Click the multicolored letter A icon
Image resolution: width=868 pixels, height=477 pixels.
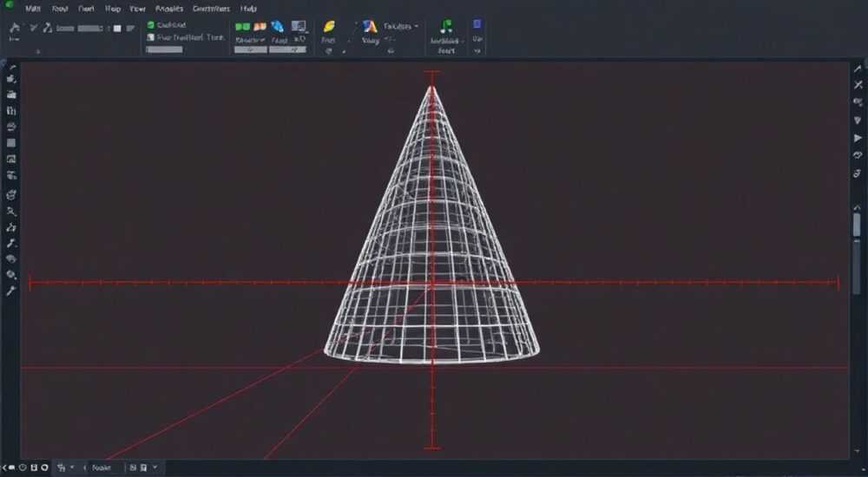click(x=370, y=26)
